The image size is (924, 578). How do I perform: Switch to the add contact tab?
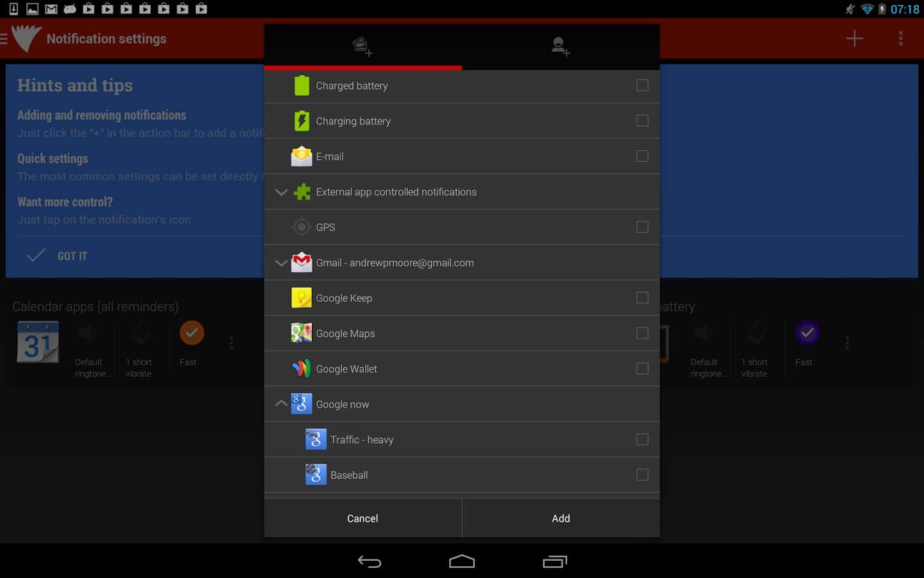[560, 46]
